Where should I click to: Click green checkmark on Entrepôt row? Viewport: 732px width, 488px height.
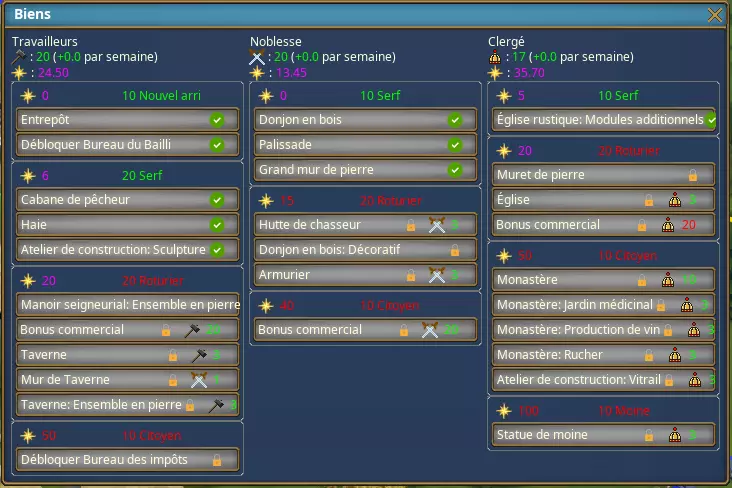click(x=217, y=120)
